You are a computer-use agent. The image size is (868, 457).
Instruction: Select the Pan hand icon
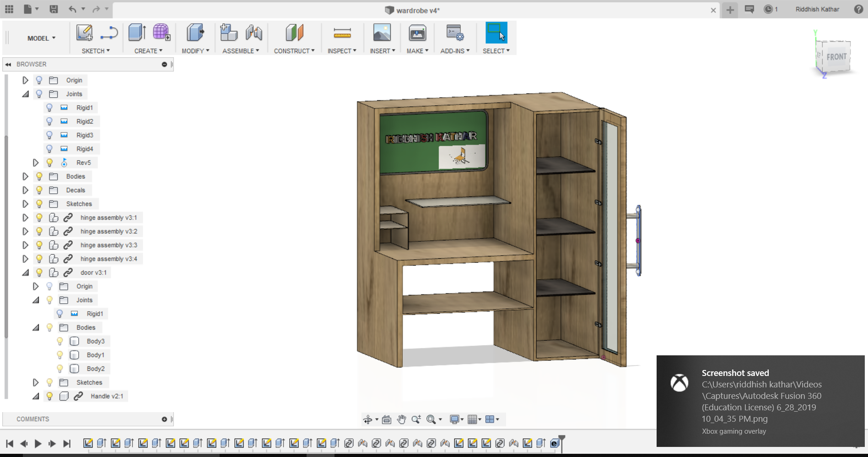(x=401, y=419)
